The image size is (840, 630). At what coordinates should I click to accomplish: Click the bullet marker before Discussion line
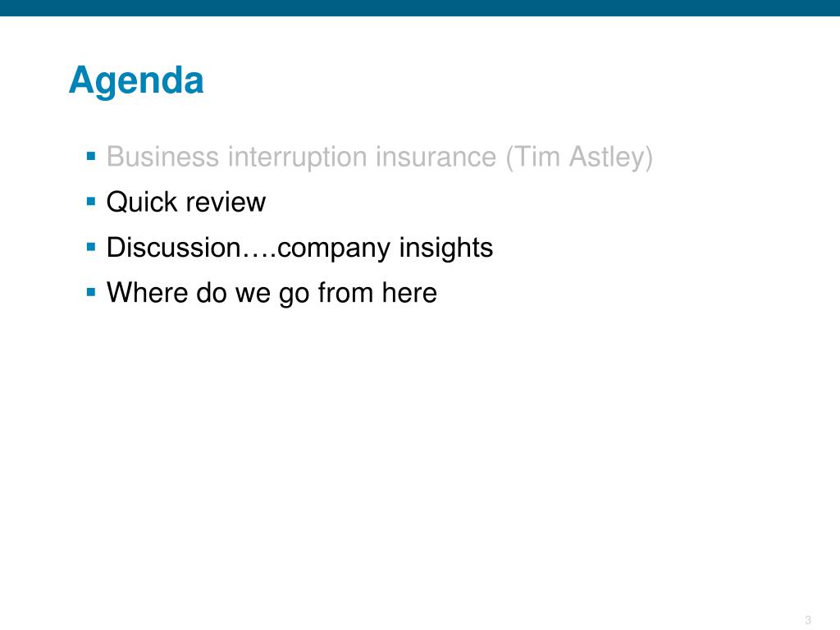(x=91, y=248)
